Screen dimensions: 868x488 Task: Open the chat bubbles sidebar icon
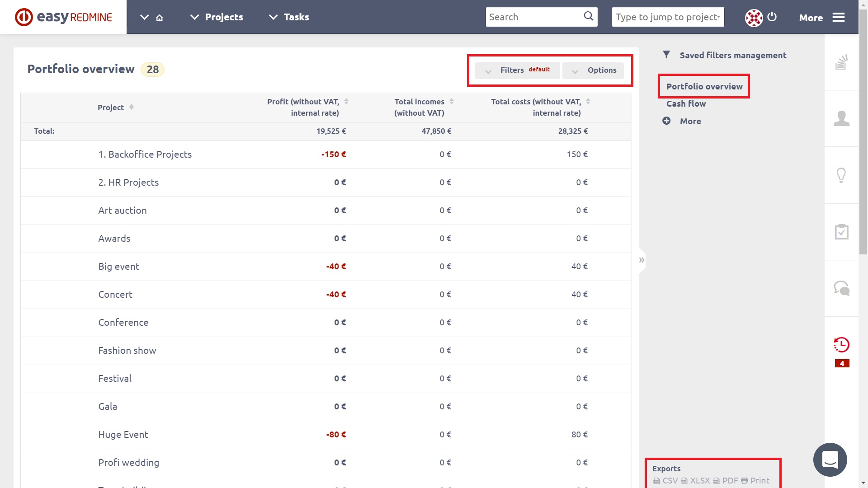[x=841, y=288]
